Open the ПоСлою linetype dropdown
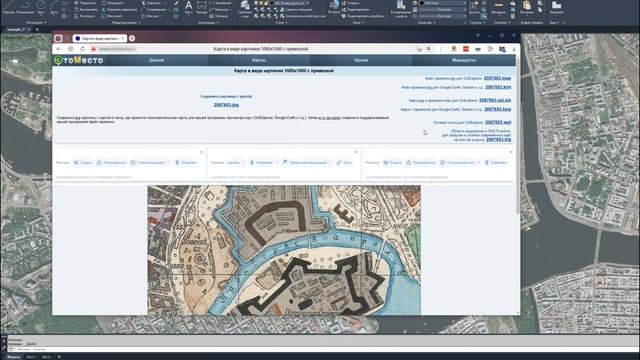This screenshot has height=360, width=640. (x=442, y=16)
